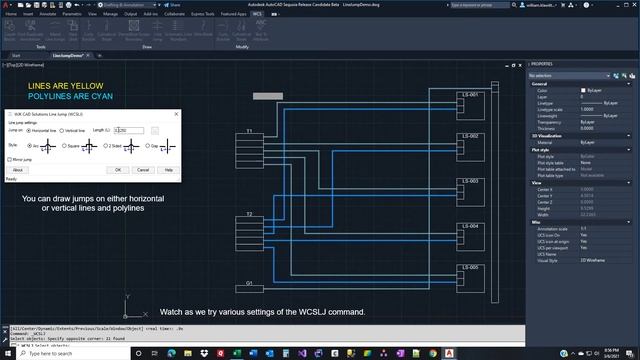This screenshot has width=640, height=360.
Task: Click the pick-length button beside Length field
Action: coord(155,130)
